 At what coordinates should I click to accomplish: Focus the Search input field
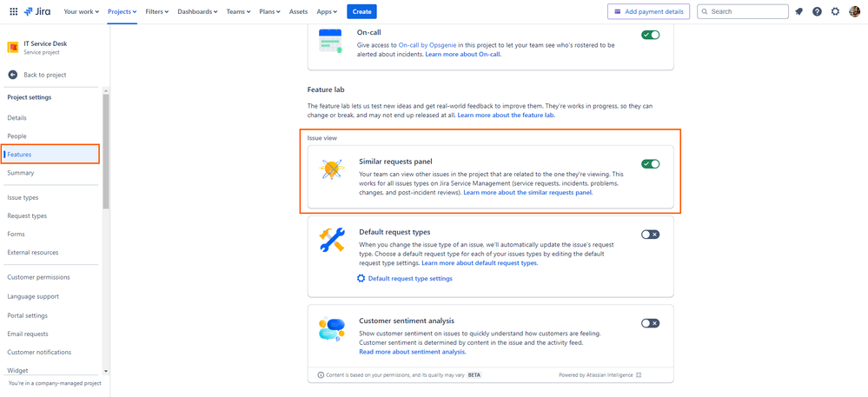pos(742,11)
